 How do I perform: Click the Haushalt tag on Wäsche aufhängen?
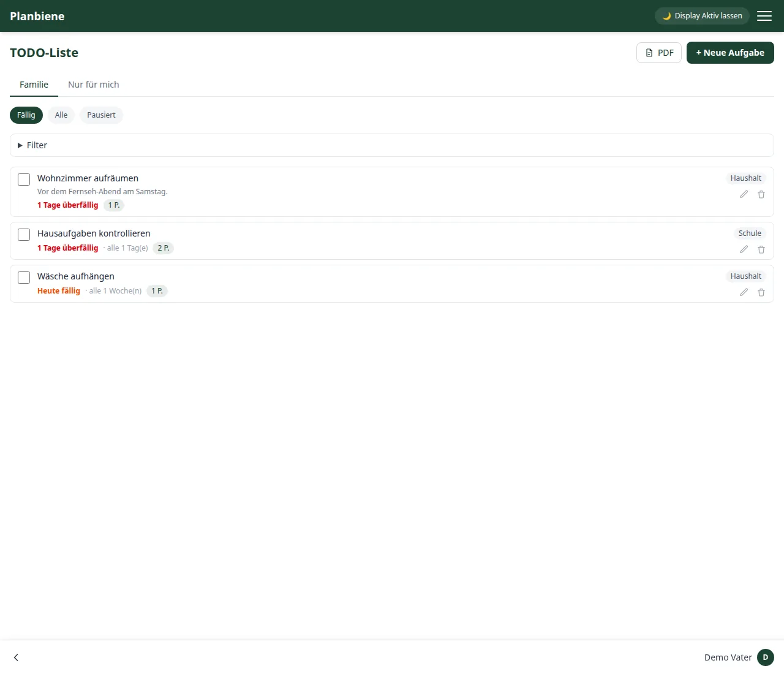[x=746, y=276]
